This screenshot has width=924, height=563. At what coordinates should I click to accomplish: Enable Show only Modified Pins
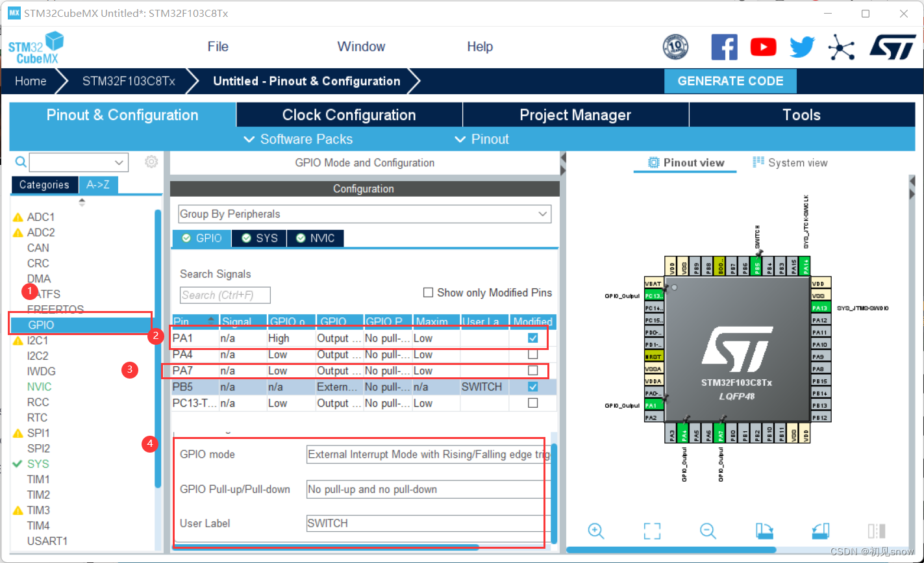[428, 293]
